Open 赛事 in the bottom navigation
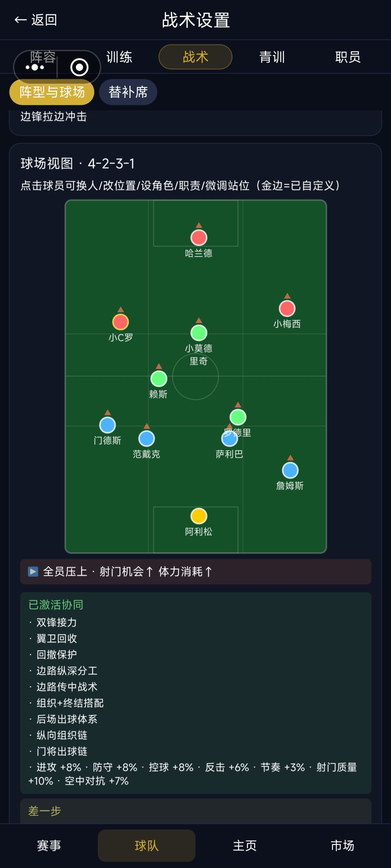The height and width of the screenshot is (868, 391). coord(49,846)
